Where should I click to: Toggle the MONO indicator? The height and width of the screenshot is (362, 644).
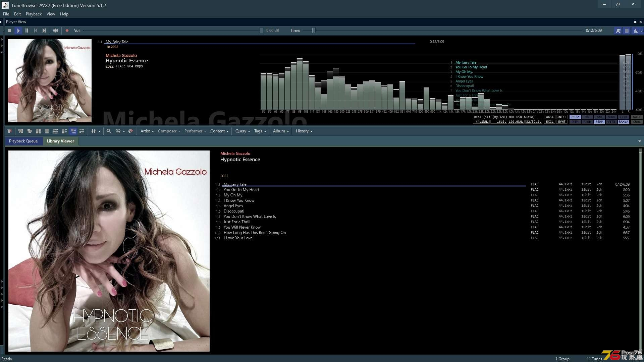click(611, 117)
